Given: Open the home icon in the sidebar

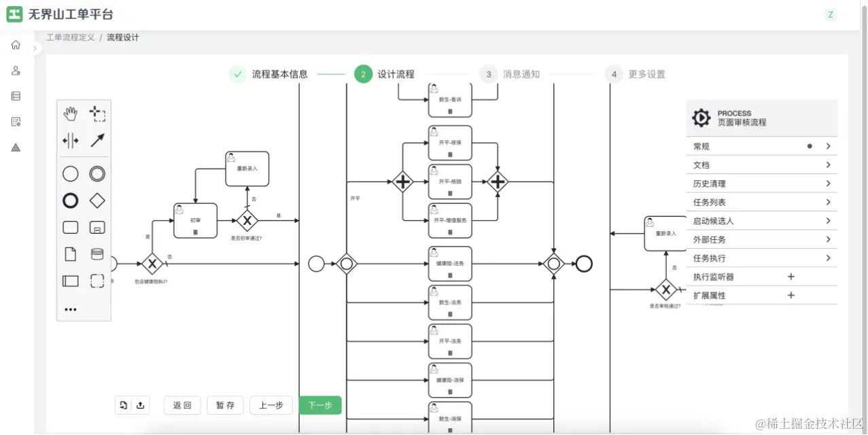Looking at the screenshot, I should coord(15,44).
